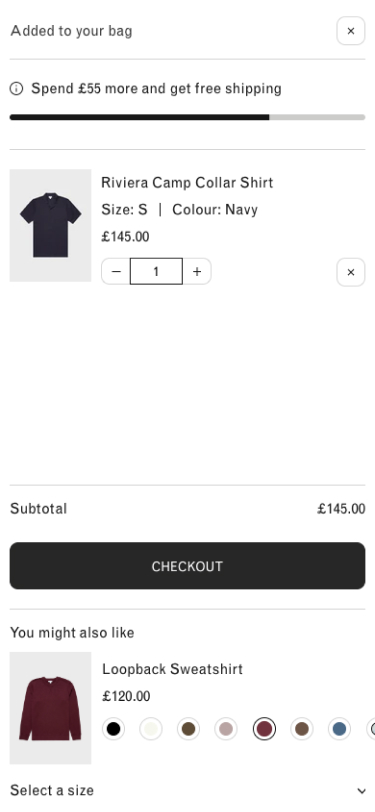Close the Added to your bag panel
The image size is (375, 812).
click(x=351, y=31)
